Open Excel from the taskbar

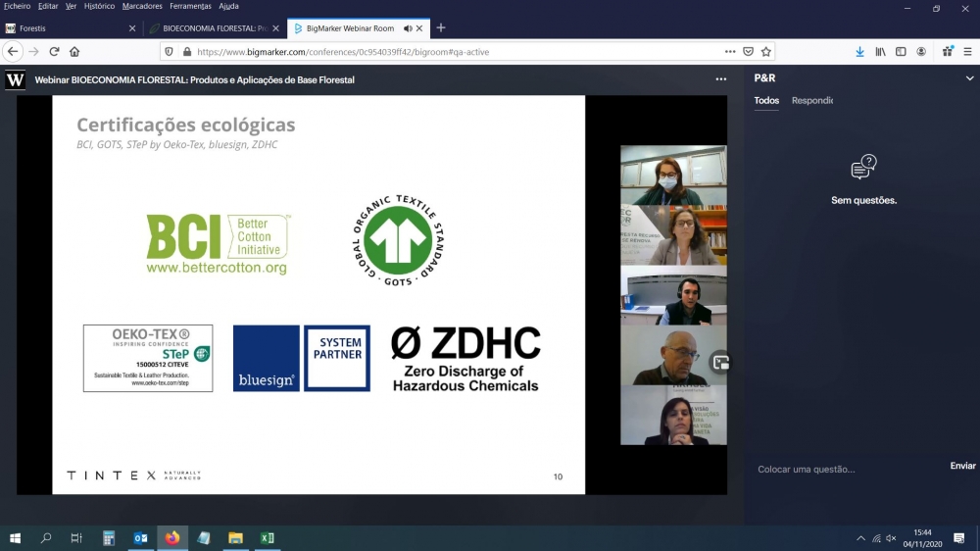pyautogui.click(x=267, y=538)
